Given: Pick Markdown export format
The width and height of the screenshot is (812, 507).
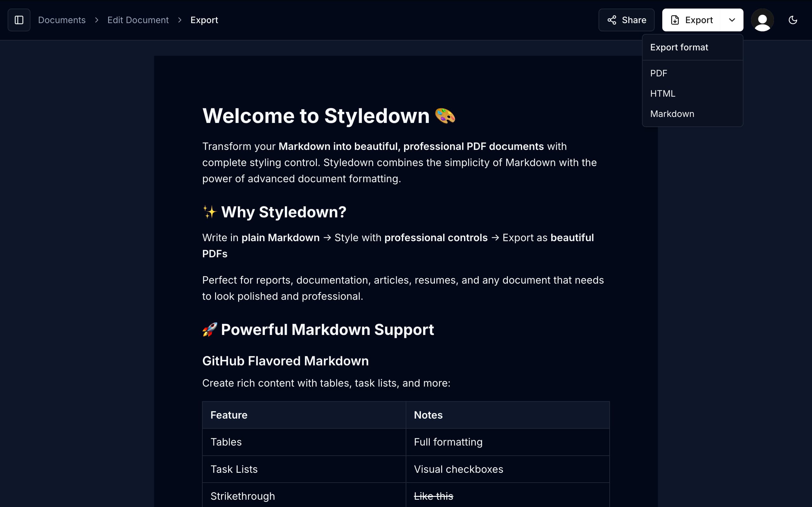Looking at the screenshot, I should tap(672, 114).
